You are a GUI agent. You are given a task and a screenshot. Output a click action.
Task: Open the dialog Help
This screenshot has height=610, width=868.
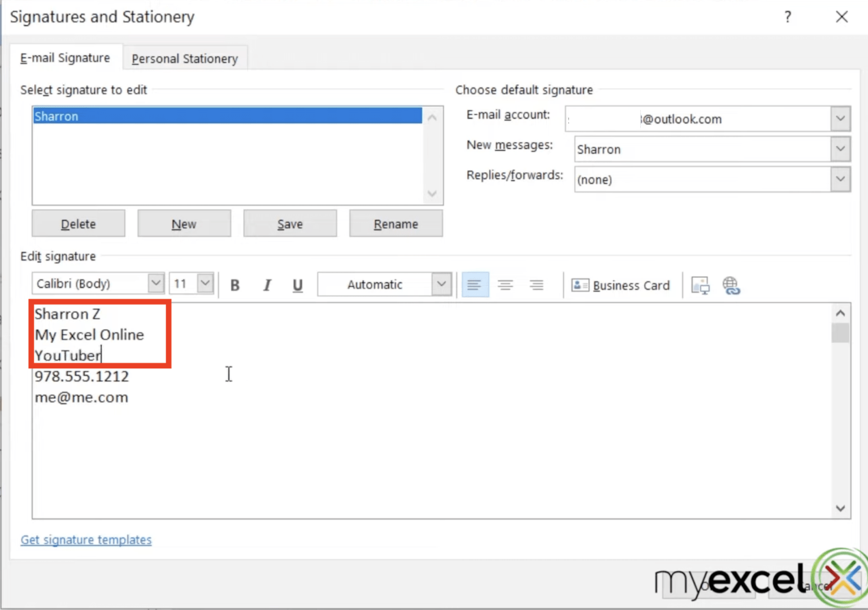tap(787, 17)
